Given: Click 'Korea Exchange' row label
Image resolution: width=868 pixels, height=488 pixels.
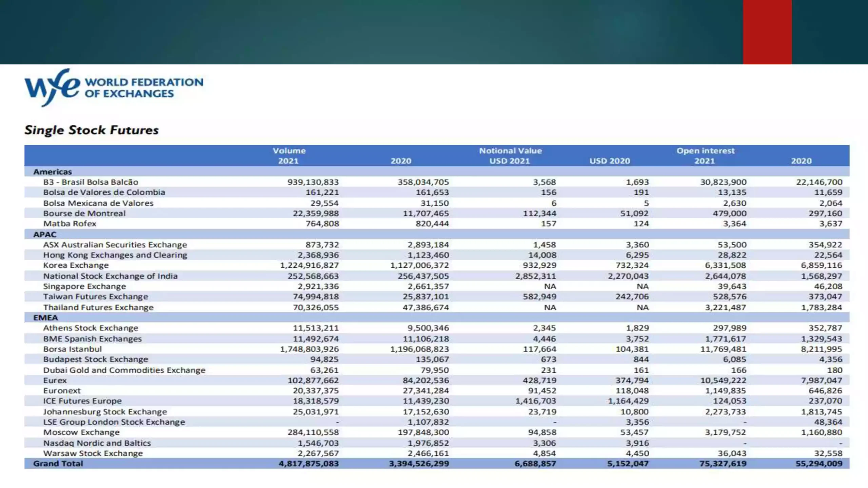Looking at the screenshot, I should pos(76,265).
